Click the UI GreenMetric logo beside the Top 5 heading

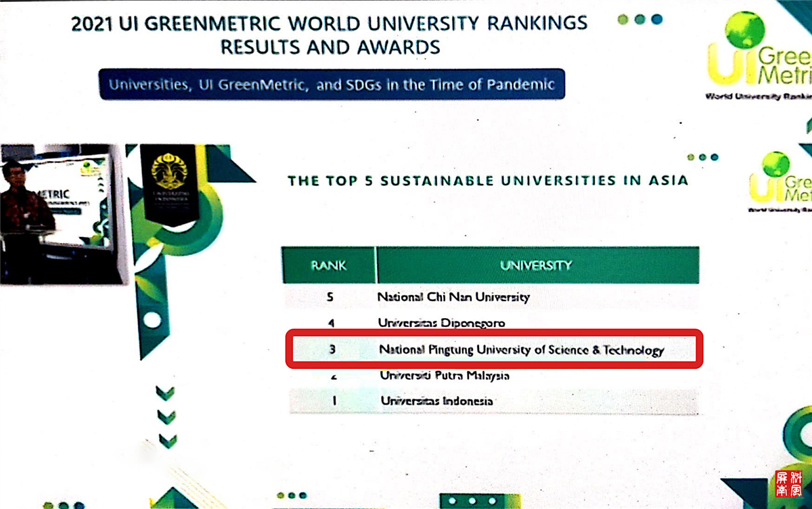click(779, 181)
